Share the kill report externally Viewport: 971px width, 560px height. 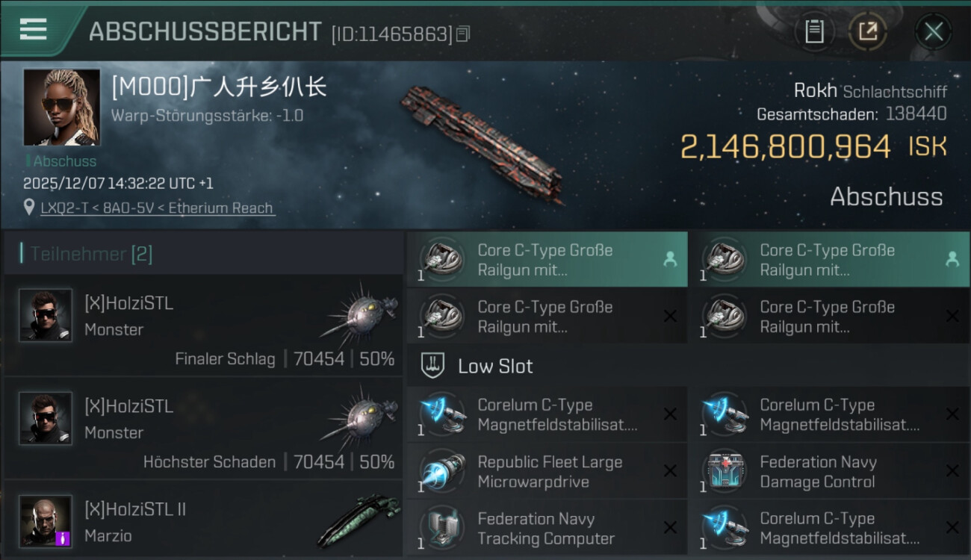[867, 31]
